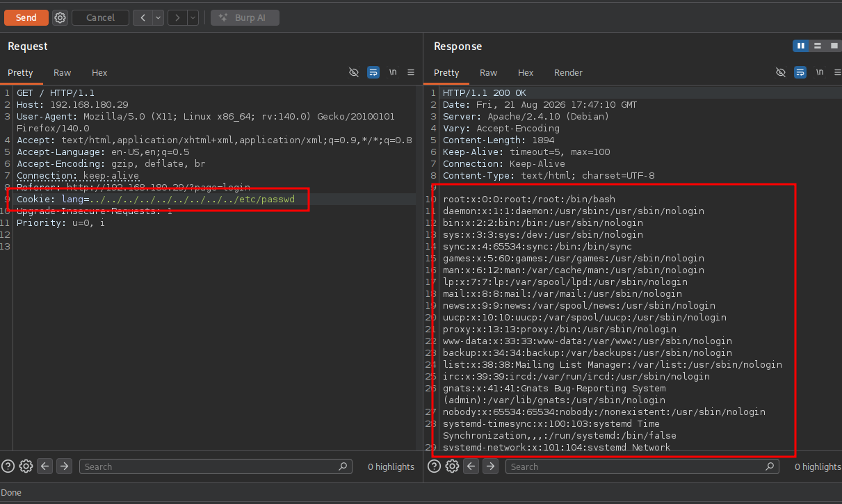
Task: Click the Host: 192.168.180.29 header
Action: 72,104
